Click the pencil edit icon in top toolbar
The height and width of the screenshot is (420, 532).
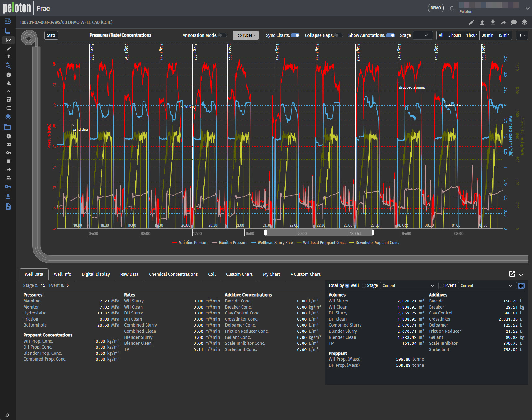coord(471,22)
